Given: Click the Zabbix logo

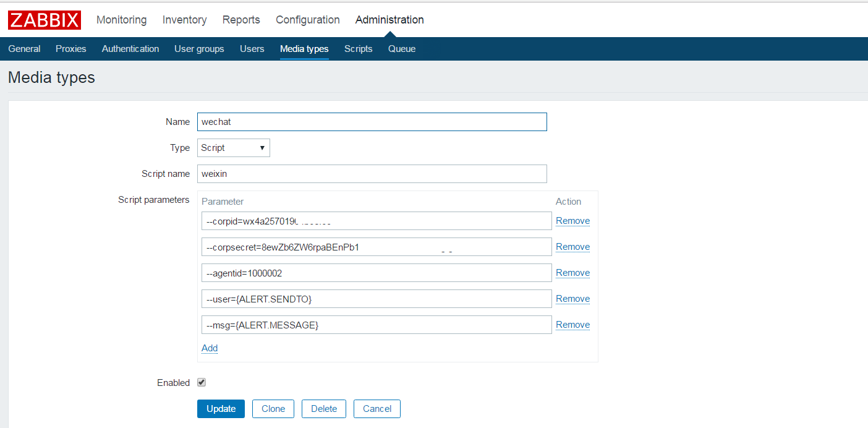Looking at the screenshot, I should pos(45,20).
